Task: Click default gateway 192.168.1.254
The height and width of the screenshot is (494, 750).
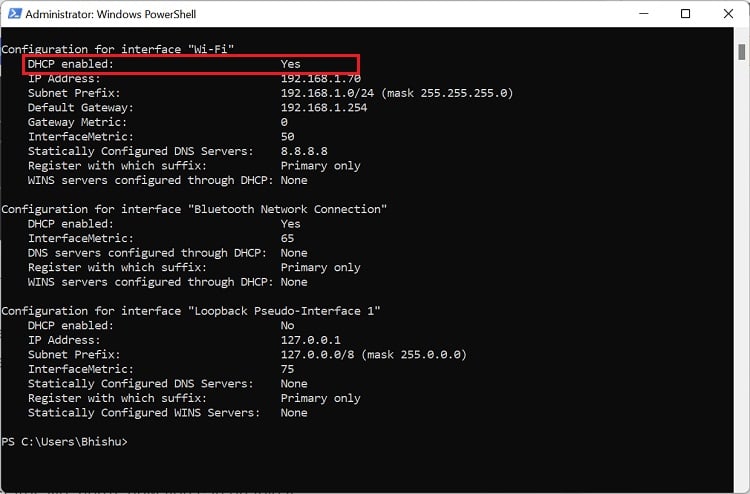Action: (x=324, y=108)
